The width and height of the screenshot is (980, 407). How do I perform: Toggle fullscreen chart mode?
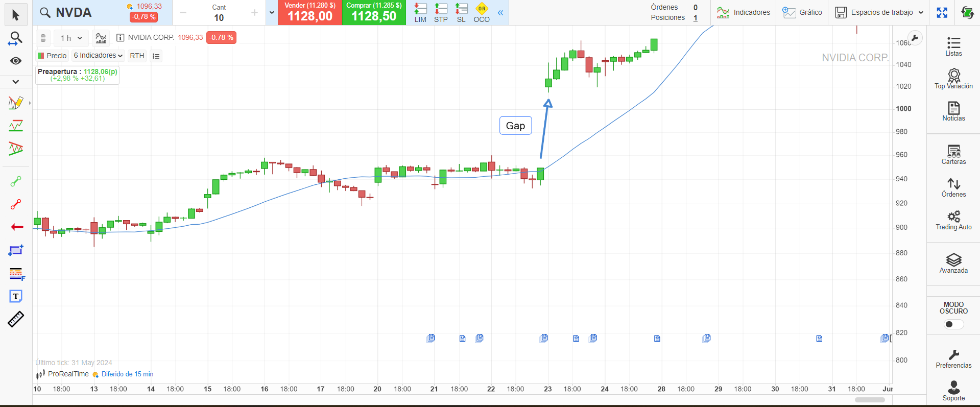942,13
